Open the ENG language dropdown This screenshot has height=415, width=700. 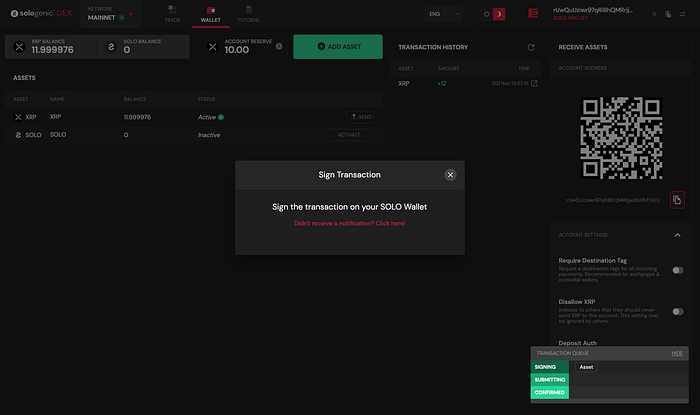[x=443, y=14]
